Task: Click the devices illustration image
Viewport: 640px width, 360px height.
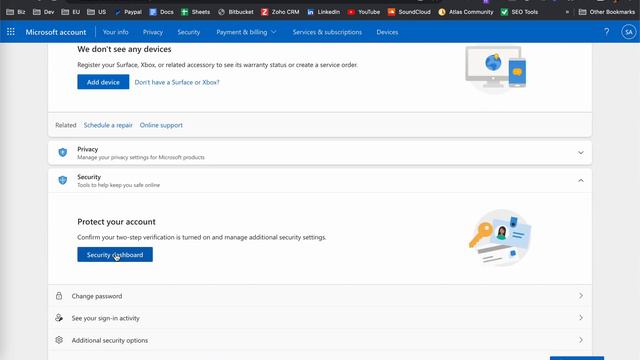Action: (496, 69)
